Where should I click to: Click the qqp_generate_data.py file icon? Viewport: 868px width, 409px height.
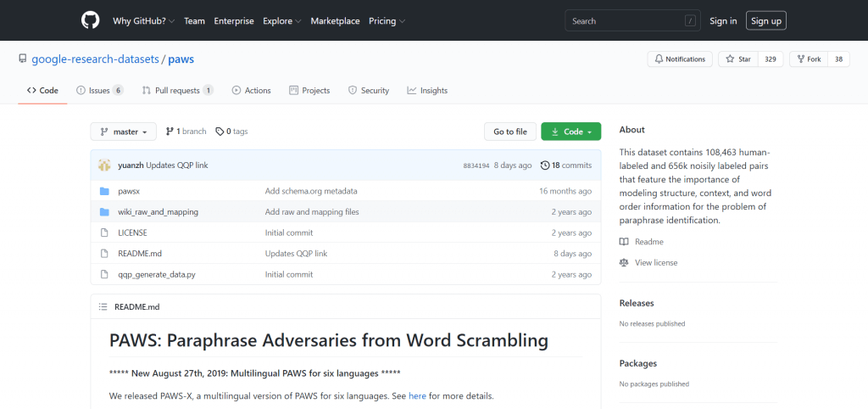(104, 274)
